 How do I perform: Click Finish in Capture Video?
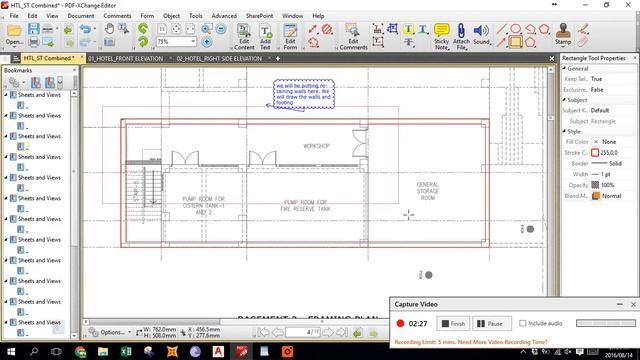(x=453, y=324)
